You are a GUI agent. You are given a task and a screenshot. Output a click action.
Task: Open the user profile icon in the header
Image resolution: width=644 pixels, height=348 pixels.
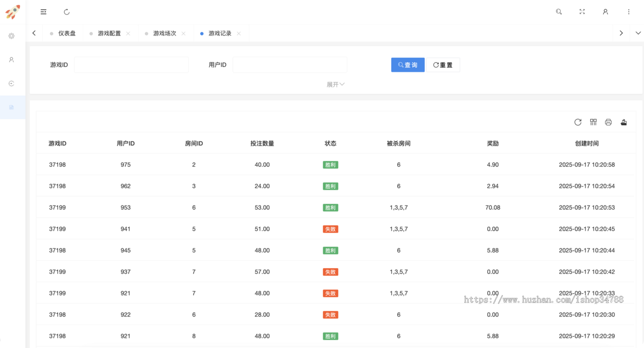[605, 12]
